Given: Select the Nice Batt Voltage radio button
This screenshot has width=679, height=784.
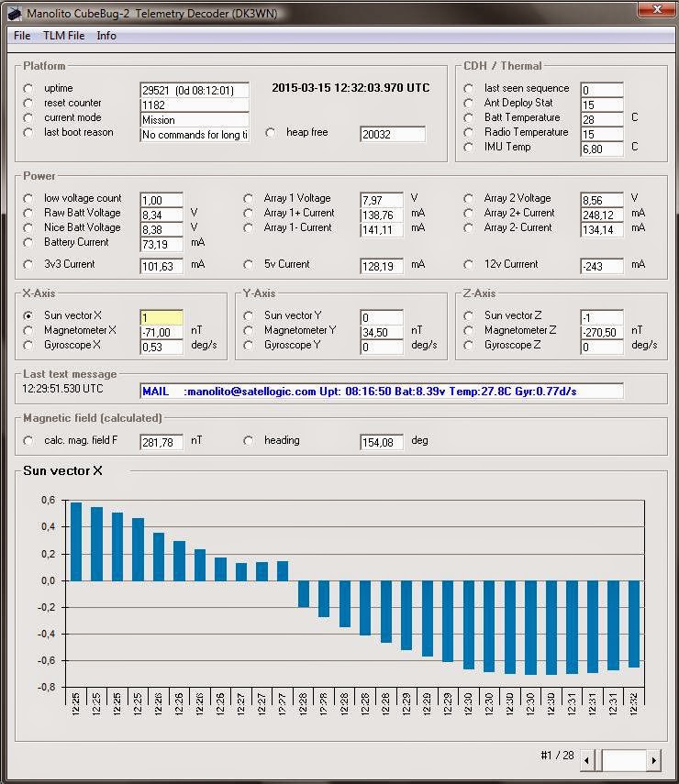Looking at the screenshot, I should [x=28, y=228].
